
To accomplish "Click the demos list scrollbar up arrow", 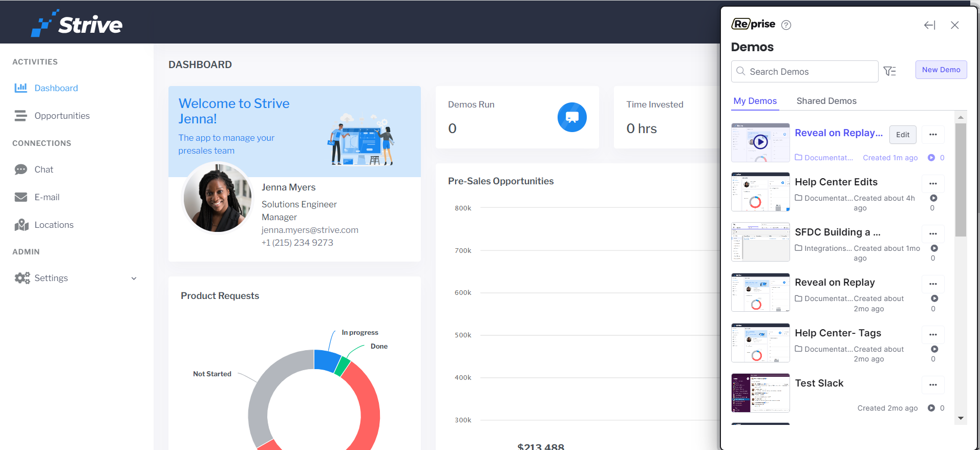I will tap(961, 117).
